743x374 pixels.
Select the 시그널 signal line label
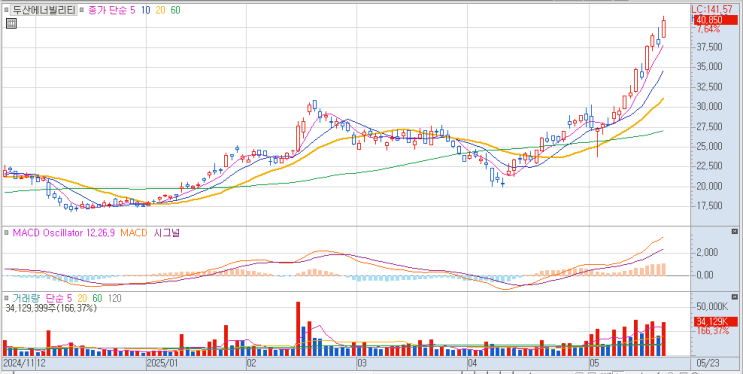(x=166, y=233)
